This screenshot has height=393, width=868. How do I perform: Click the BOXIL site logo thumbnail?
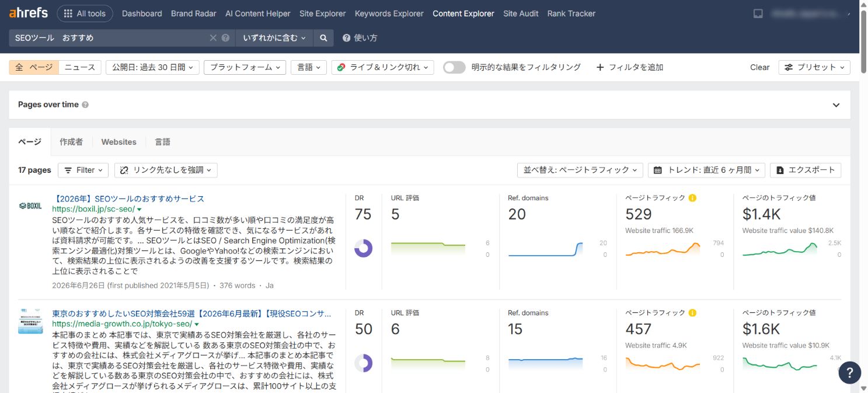click(x=30, y=206)
